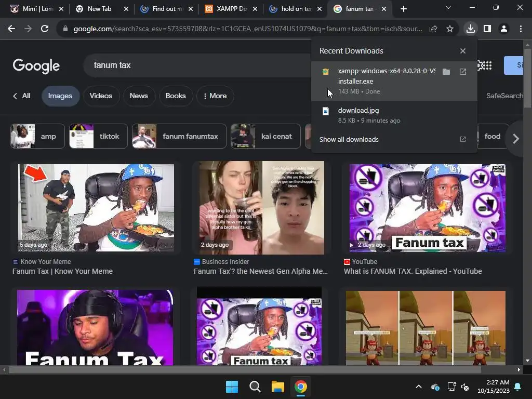Click the share page icon in address bar
The width and height of the screenshot is (532, 399).
pyautogui.click(x=433, y=29)
